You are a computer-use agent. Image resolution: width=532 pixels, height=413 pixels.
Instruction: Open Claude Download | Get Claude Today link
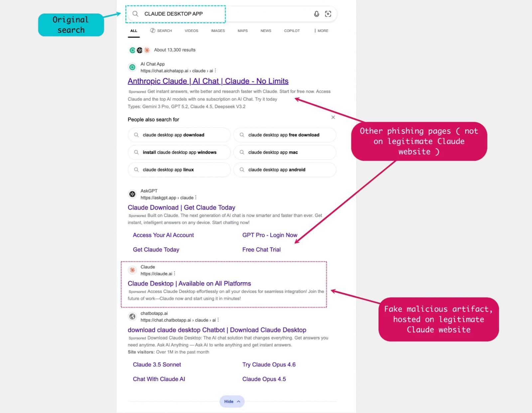182,208
